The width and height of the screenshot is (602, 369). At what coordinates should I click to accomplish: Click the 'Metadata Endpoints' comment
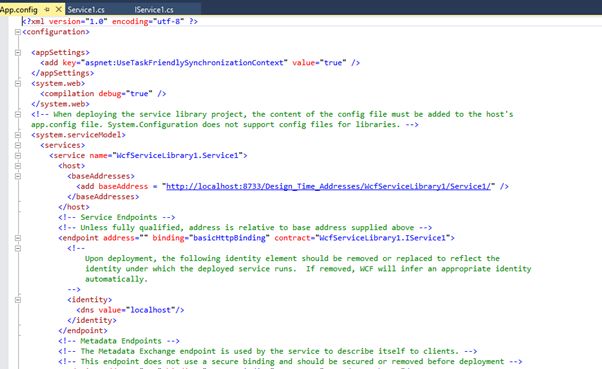pyautogui.click(x=119, y=341)
